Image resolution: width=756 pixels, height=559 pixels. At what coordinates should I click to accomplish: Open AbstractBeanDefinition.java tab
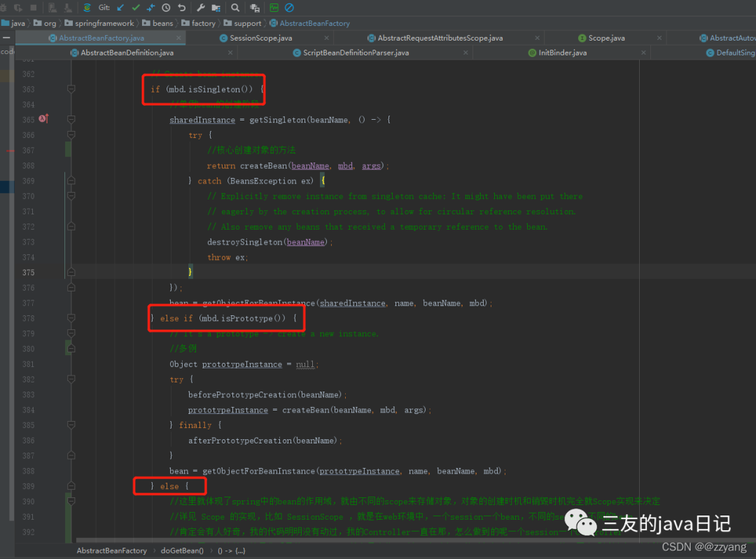[127, 53]
